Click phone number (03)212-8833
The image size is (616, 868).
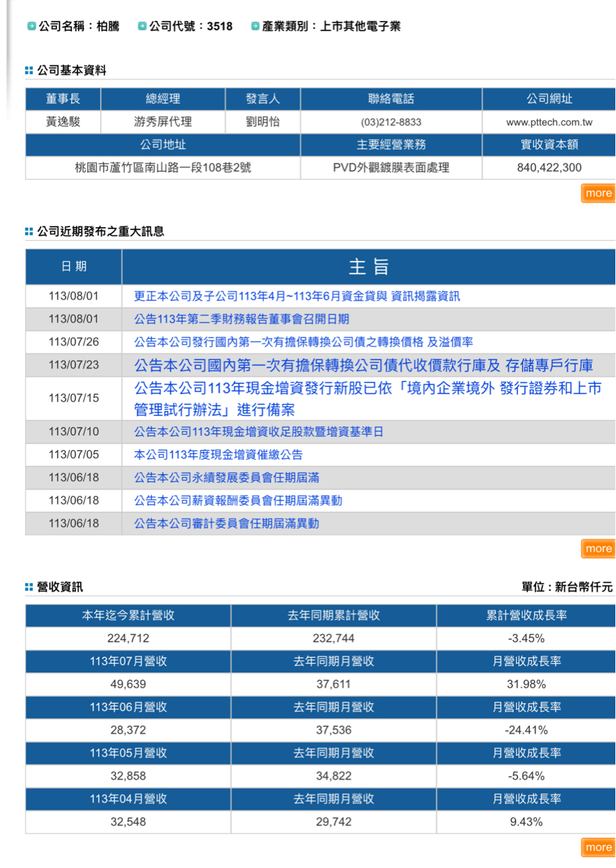coord(391,123)
